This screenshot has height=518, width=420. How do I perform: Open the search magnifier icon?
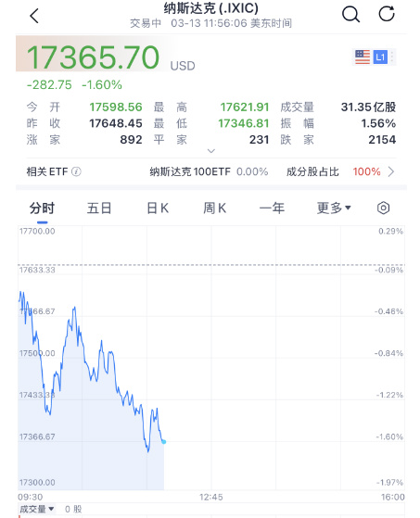(350, 15)
